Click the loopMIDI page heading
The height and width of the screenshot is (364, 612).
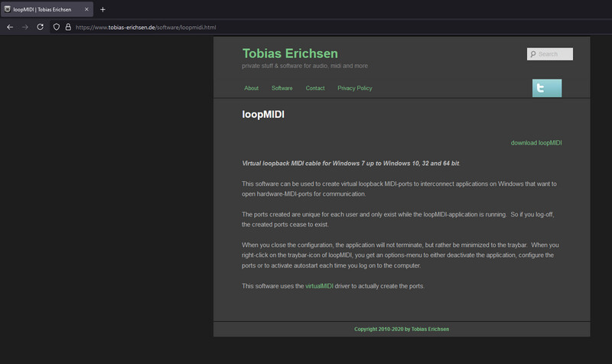(x=263, y=114)
